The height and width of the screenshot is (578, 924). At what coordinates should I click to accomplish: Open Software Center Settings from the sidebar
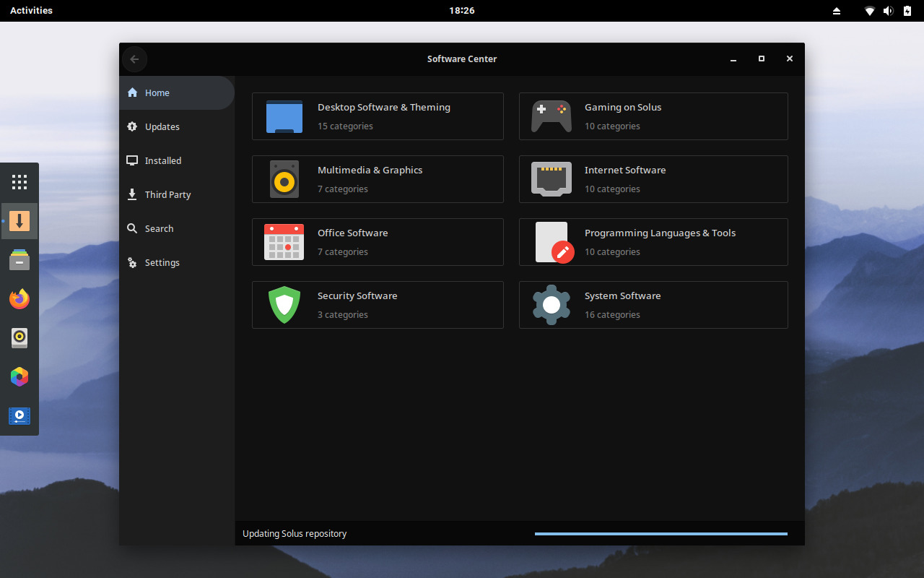tap(162, 262)
